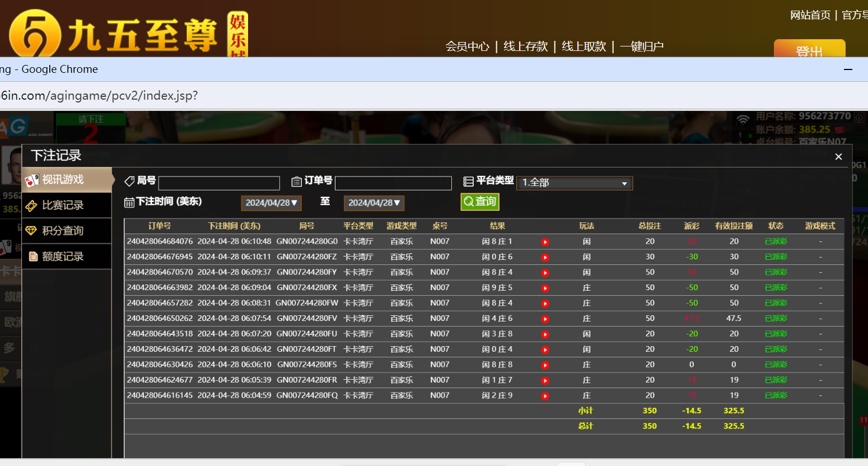868x466 pixels.
Task: Click replay icon for order 240428064684076
Action: pyautogui.click(x=545, y=242)
